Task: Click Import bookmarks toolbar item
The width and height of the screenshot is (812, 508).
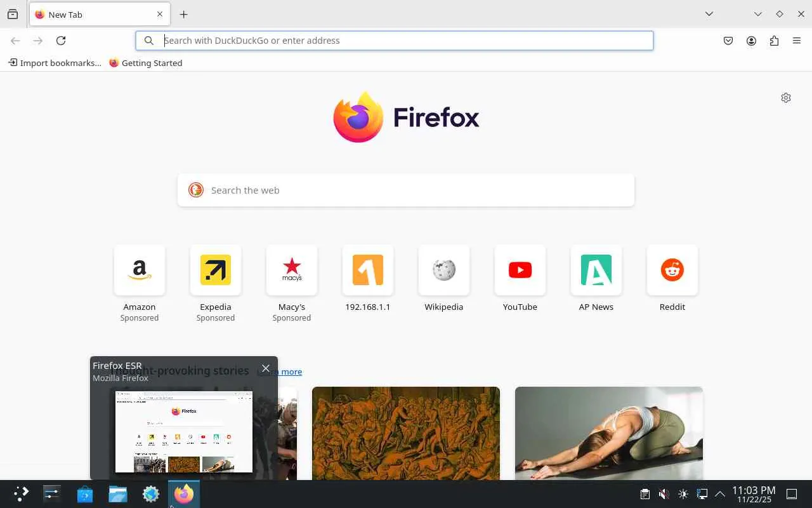Action: click(x=55, y=63)
